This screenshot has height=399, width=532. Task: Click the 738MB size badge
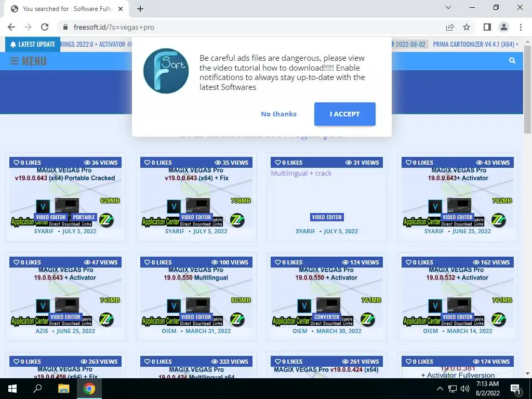coord(241,201)
